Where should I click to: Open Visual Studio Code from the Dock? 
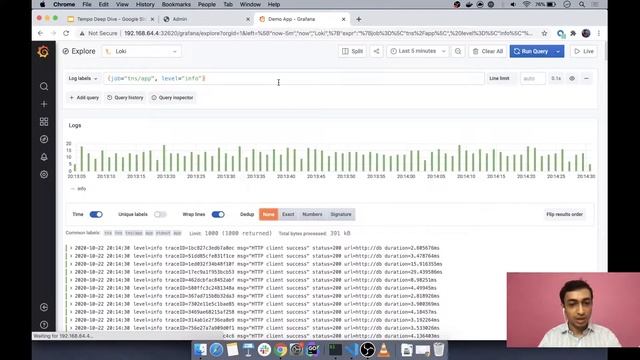tap(351, 350)
